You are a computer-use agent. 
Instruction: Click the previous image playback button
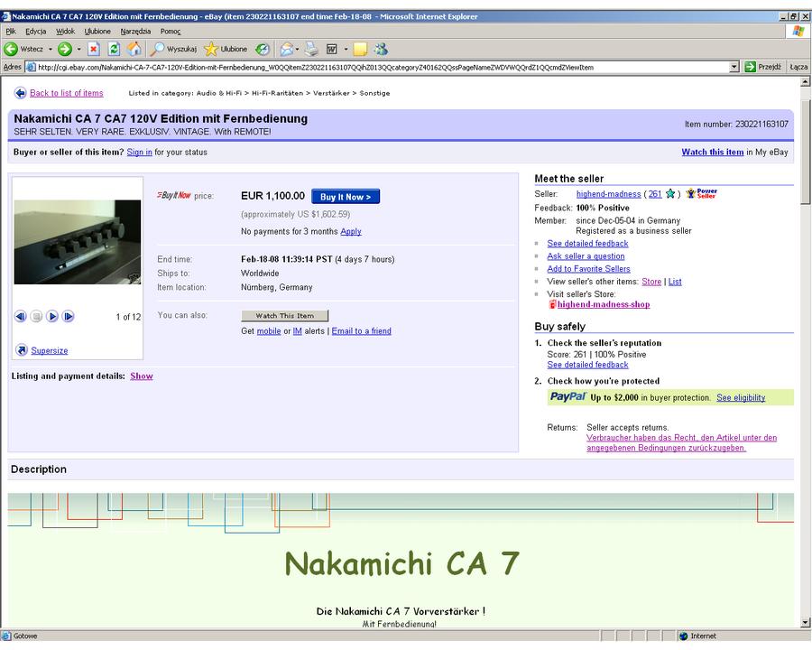[20, 316]
